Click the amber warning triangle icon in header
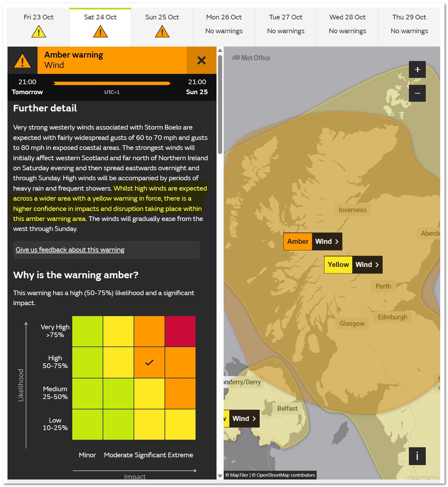This screenshot has height=487, width=448. pyautogui.click(x=22, y=60)
